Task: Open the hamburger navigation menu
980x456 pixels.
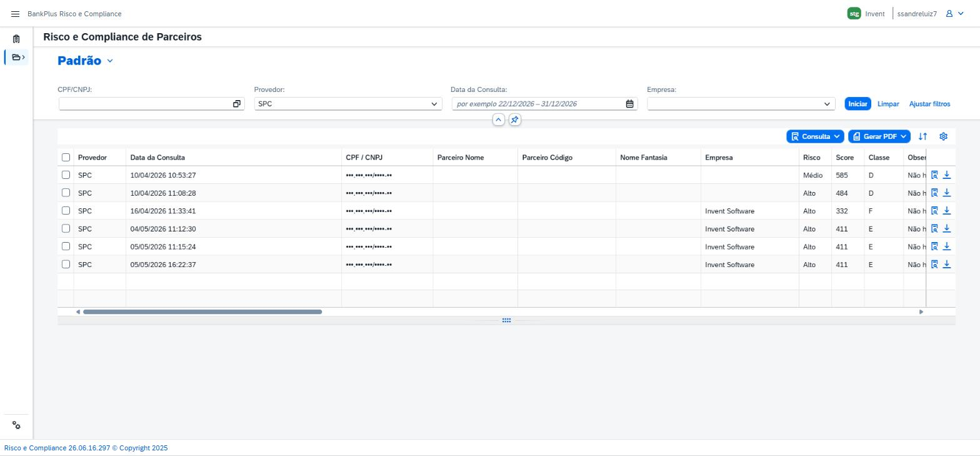Action: [x=15, y=14]
